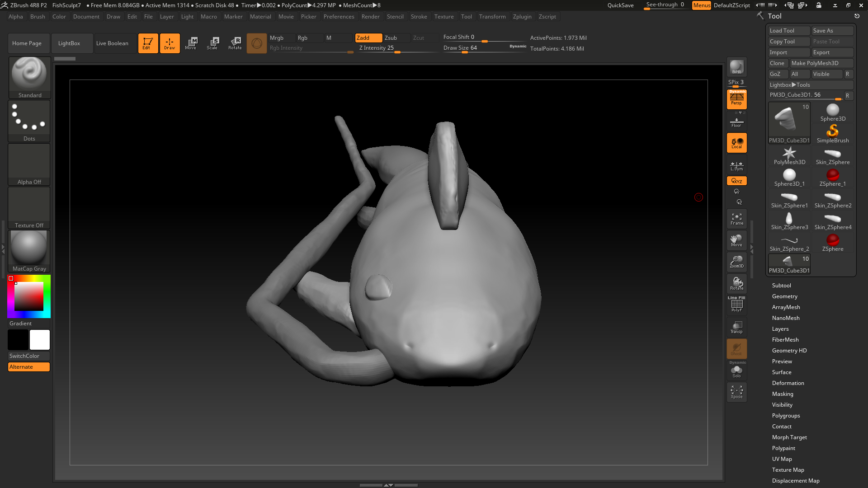Toggle Transp transparency mode
Screen dimensions: 868x488
736,327
